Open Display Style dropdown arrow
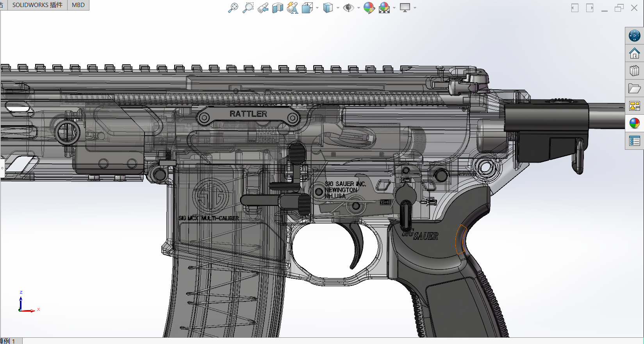This screenshot has height=344, width=644. 338,8
